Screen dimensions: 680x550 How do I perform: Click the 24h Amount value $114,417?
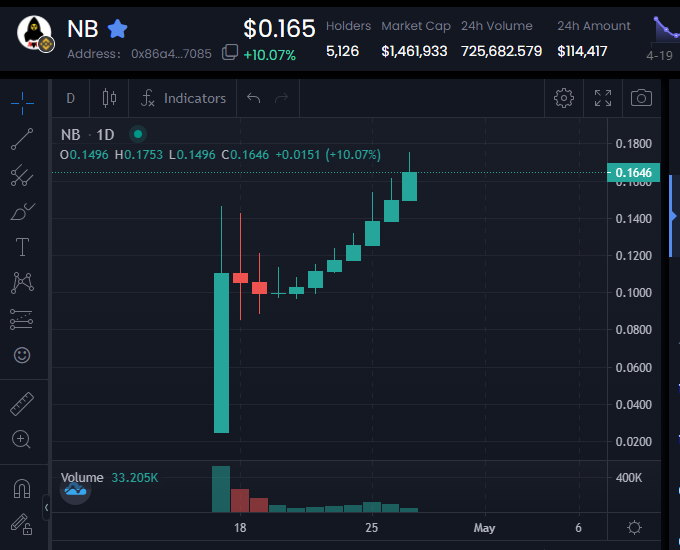[582, 51]
